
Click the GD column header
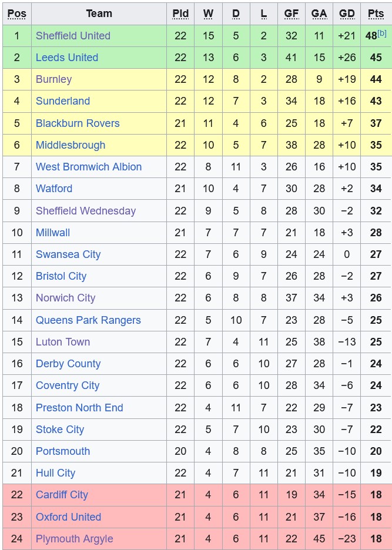pos(347,14)
